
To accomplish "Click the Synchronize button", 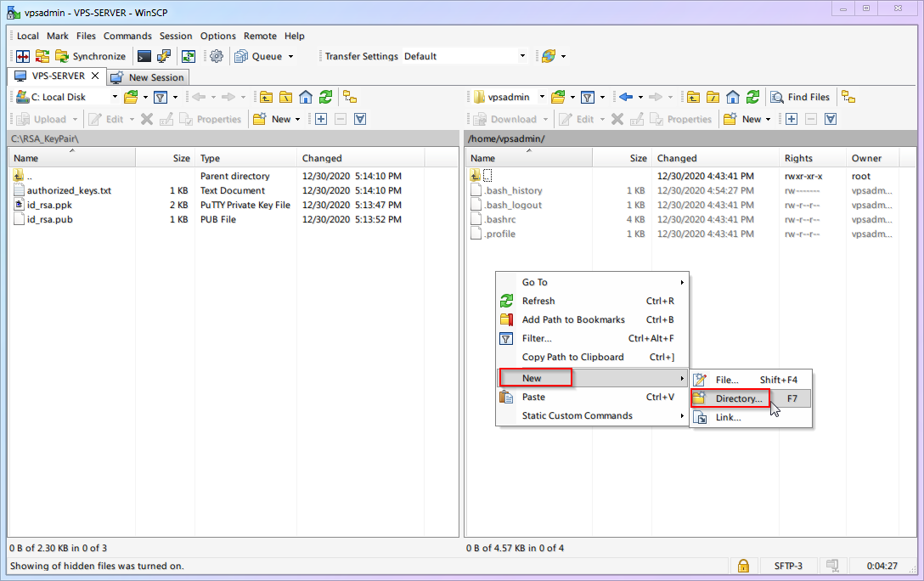I will 90,56.
